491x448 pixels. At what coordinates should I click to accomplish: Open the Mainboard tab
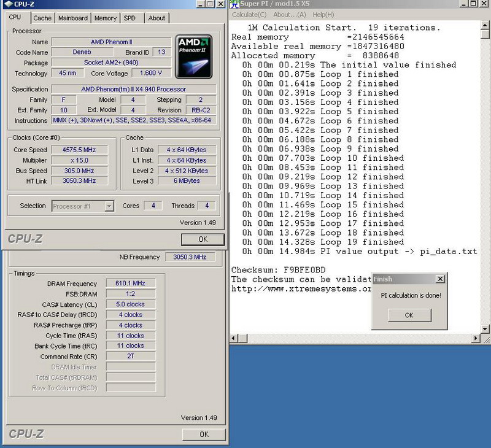pos(73,18)
